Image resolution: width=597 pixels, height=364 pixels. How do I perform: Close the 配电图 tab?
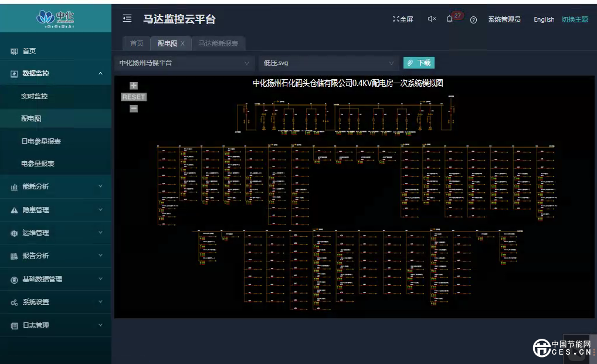(183, 43)
